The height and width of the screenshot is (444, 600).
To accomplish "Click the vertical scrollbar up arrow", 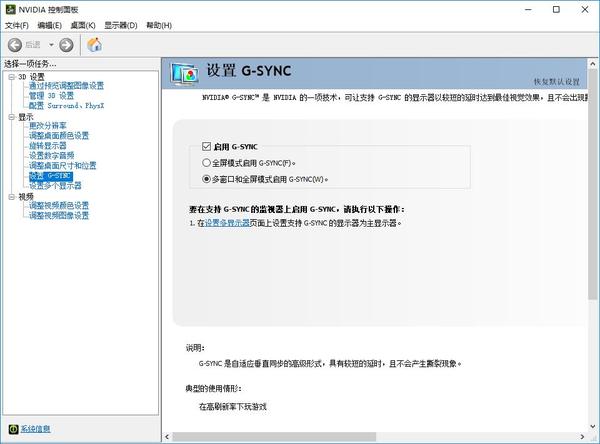I will (593, 64).
